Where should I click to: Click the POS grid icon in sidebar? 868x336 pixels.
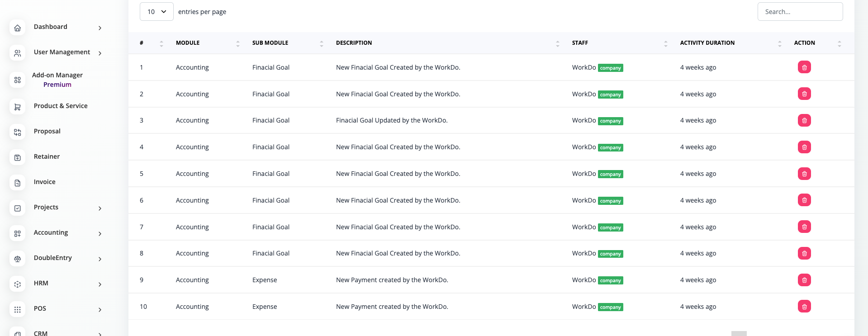point(17,310)
